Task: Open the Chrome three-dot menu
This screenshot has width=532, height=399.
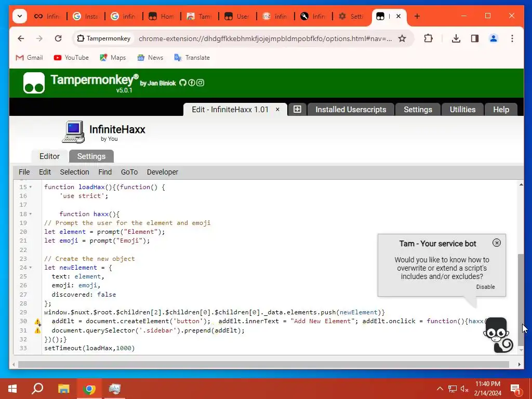Action: 512,38
